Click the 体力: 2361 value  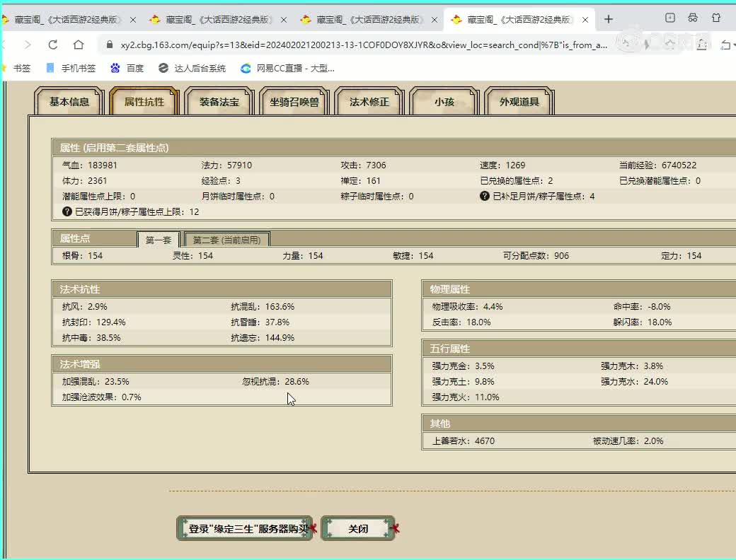point(84,180)
